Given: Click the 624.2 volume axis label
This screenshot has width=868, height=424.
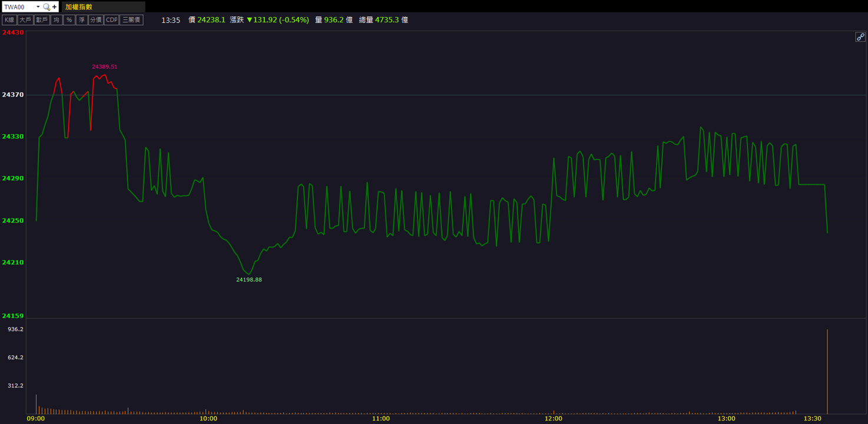Looking at the screenshot, I should click(15, 357).
